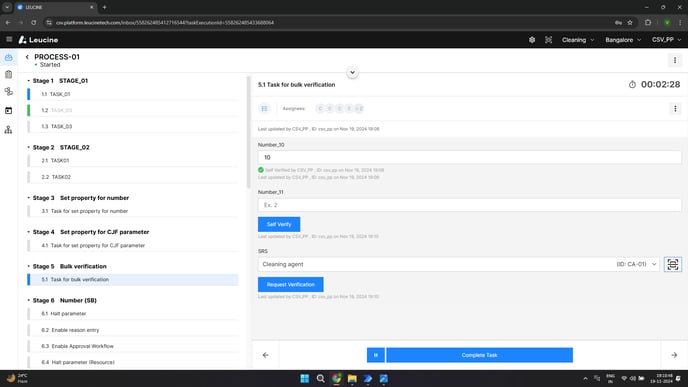Go back from PROCESS-01
Viewport: 688px width, 387px height.
pyautogui.click(x=27, y=57)
